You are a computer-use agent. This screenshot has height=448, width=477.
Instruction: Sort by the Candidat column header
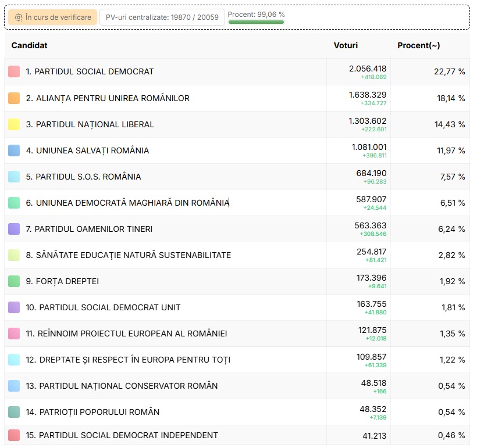click(30, 45)
